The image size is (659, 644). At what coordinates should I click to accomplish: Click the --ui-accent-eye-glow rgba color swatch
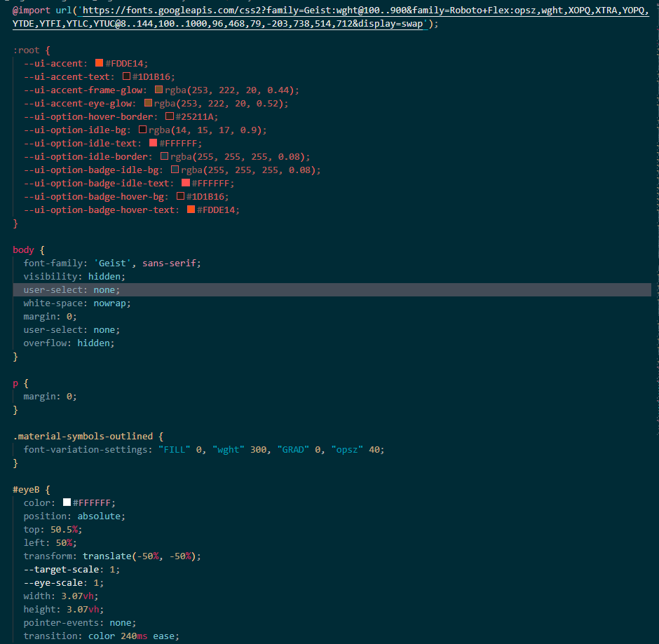[149, 103]
